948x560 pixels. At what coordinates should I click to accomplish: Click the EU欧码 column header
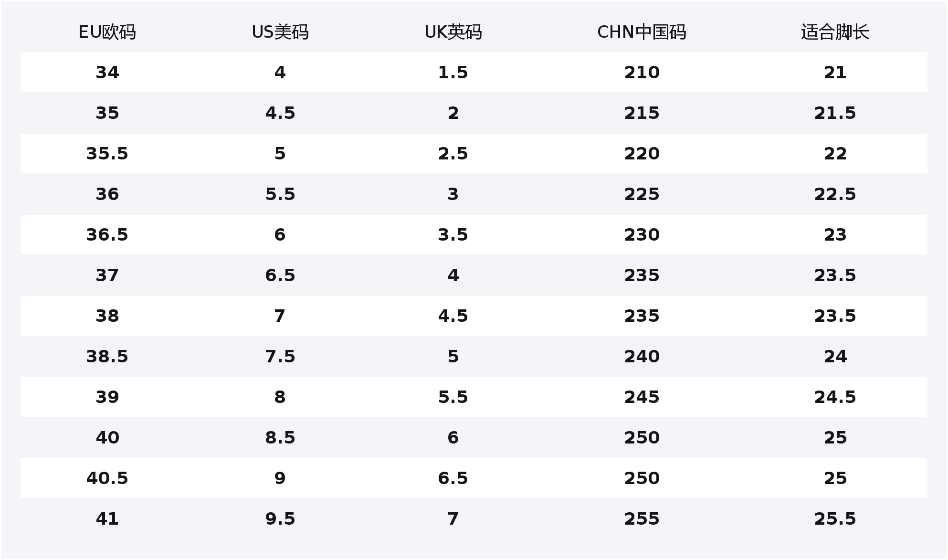(107, 32)
